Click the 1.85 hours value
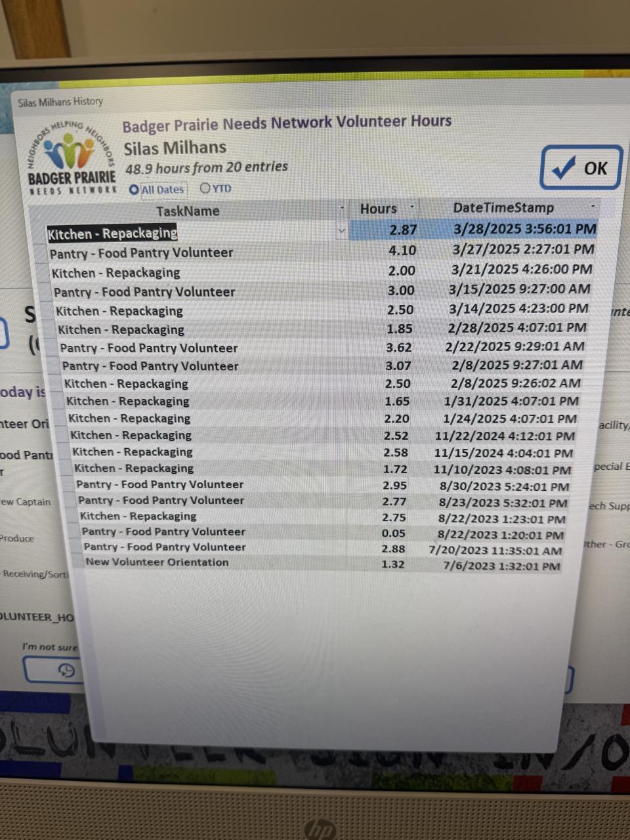The image size is (630, 840). [399, 328]
